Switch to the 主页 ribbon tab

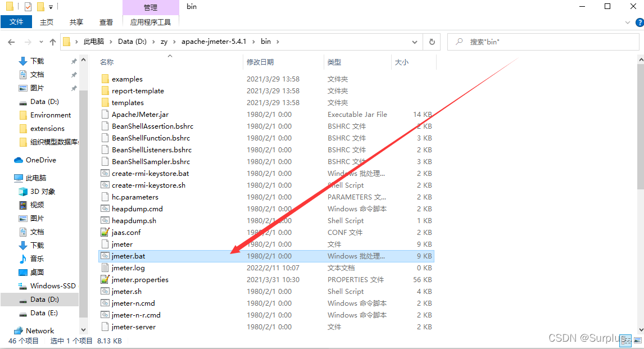click(x=47, y=22)
